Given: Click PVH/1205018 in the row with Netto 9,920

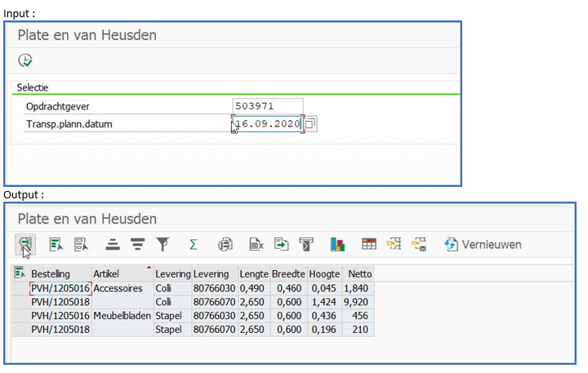Looking at the screenshot, I should (60, 302).
